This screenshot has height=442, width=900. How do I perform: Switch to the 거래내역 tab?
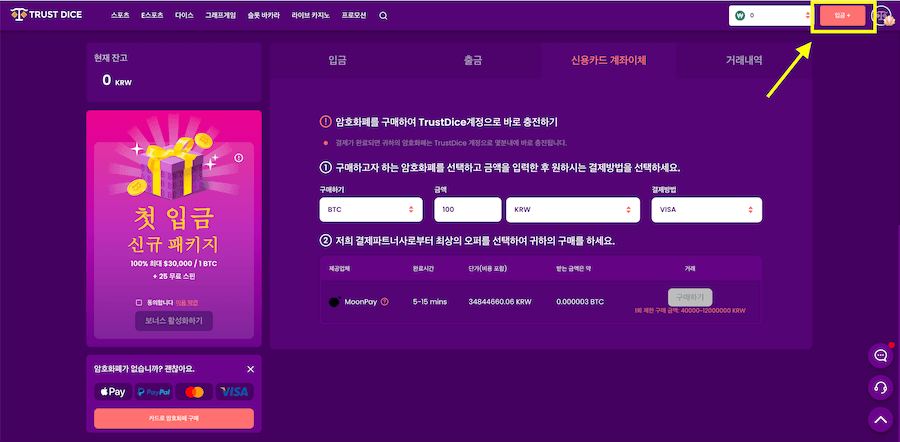[x=744, y=60]
